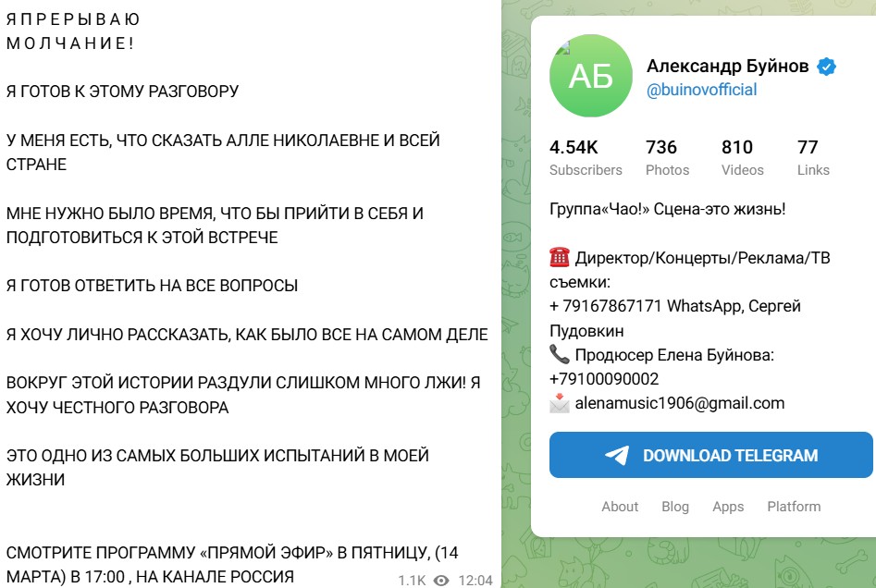Click the alenamusic1906@gmail.com email address

[679, 403]
